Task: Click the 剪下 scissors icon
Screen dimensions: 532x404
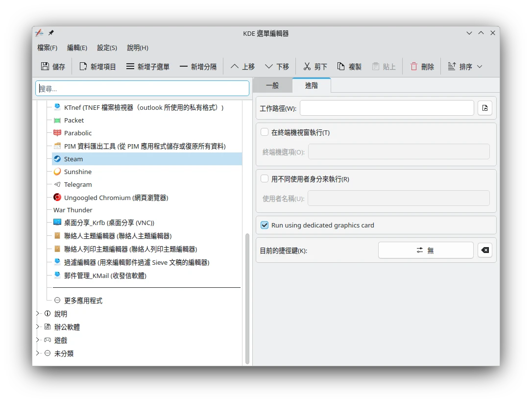Action: pyautogui.click(x=307, y=67)
